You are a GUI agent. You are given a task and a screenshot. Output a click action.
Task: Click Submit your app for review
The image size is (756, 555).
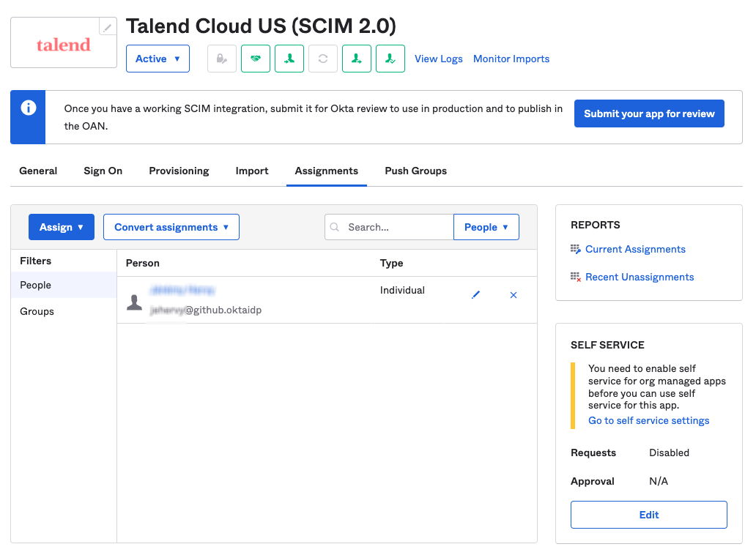tap(648, 113)
